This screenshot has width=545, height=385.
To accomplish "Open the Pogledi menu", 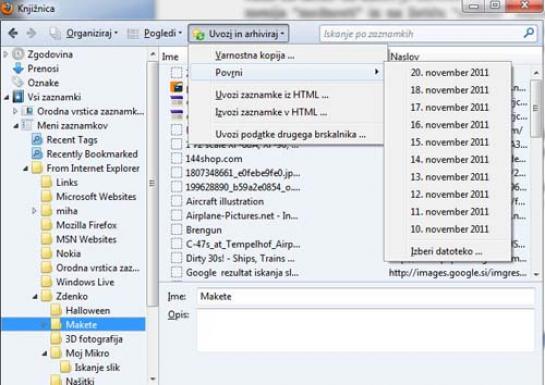I will (x=163, y=33).
